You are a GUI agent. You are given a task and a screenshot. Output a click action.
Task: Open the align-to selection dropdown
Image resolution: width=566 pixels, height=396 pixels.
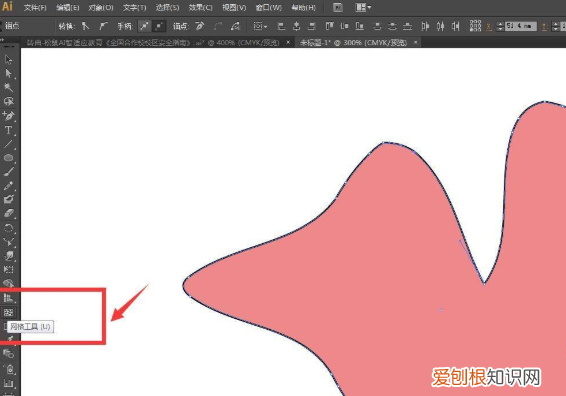tap(260, 26)
